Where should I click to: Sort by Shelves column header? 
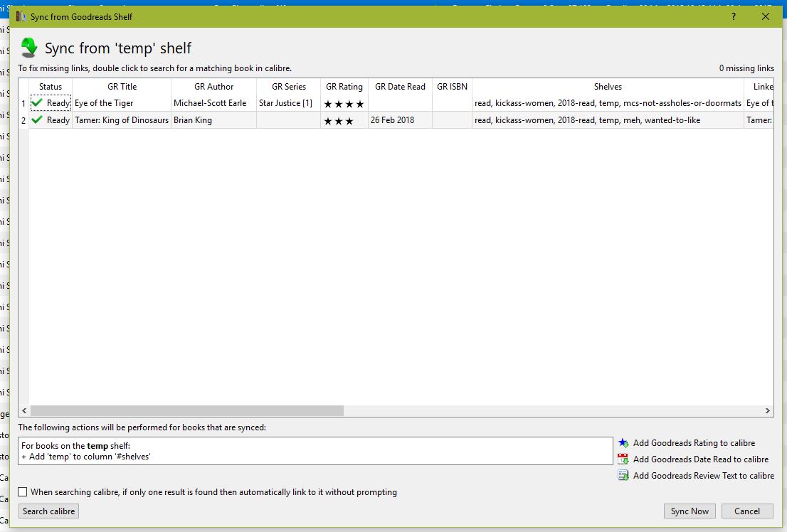pos(608,86)
